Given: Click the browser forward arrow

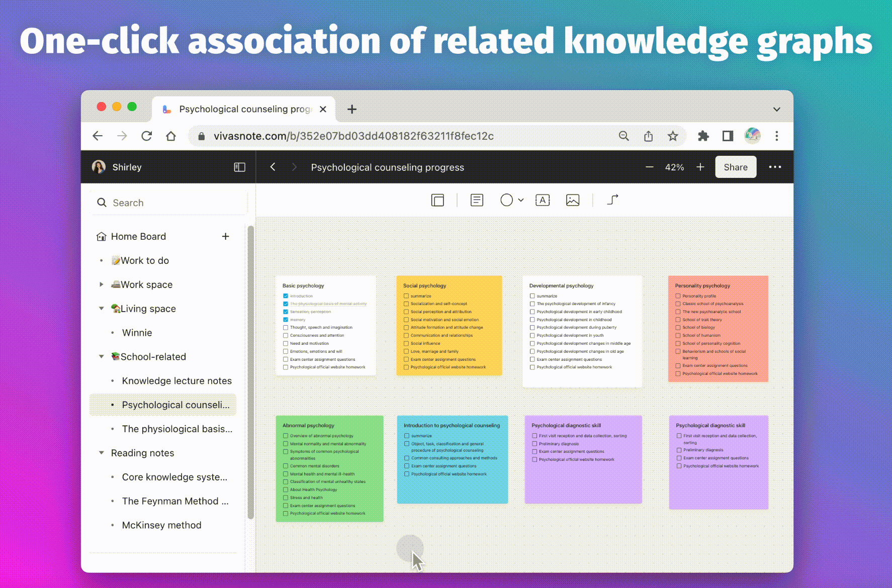Looking at the screenshot, I should pos(122,136).
